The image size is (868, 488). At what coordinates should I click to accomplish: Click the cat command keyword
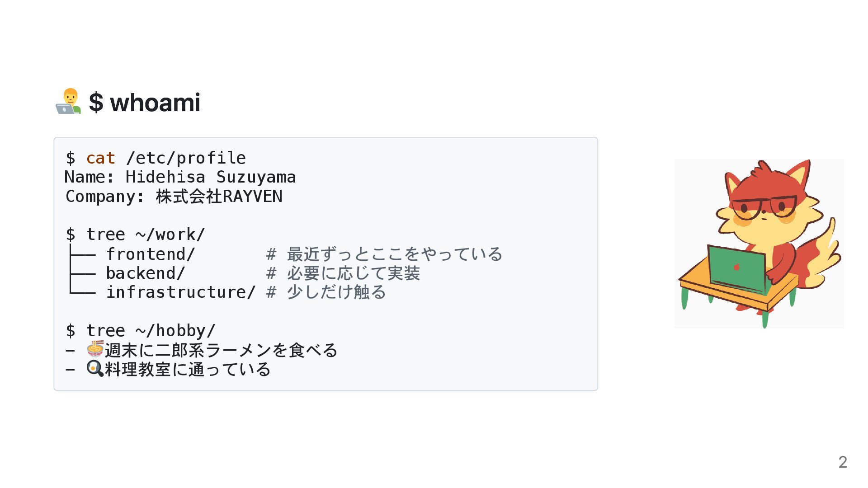100,158
